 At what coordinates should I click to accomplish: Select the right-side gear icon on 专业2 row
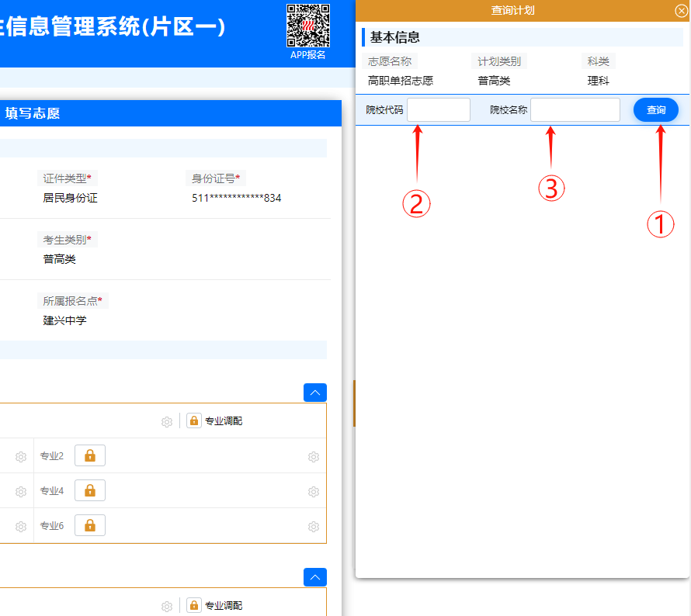[313, 455]
